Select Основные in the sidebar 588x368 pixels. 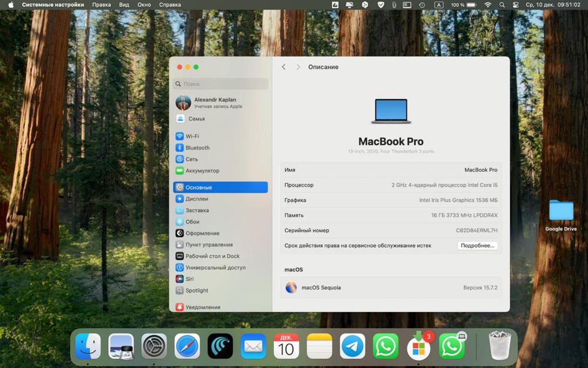point(220,187)
